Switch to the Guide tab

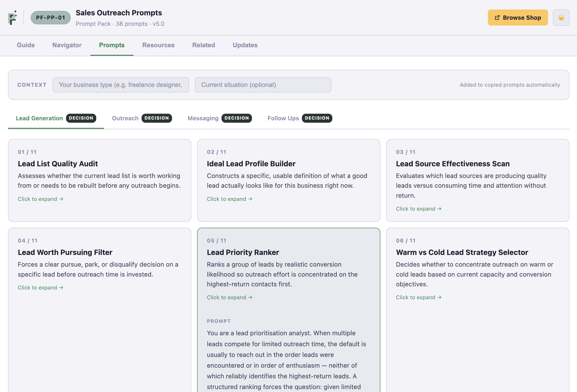click(26, 45)
